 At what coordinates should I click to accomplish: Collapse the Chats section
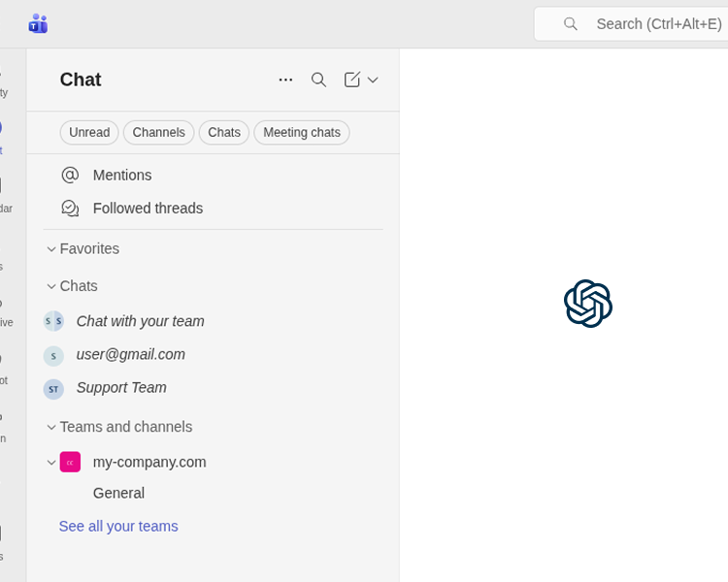51,286
